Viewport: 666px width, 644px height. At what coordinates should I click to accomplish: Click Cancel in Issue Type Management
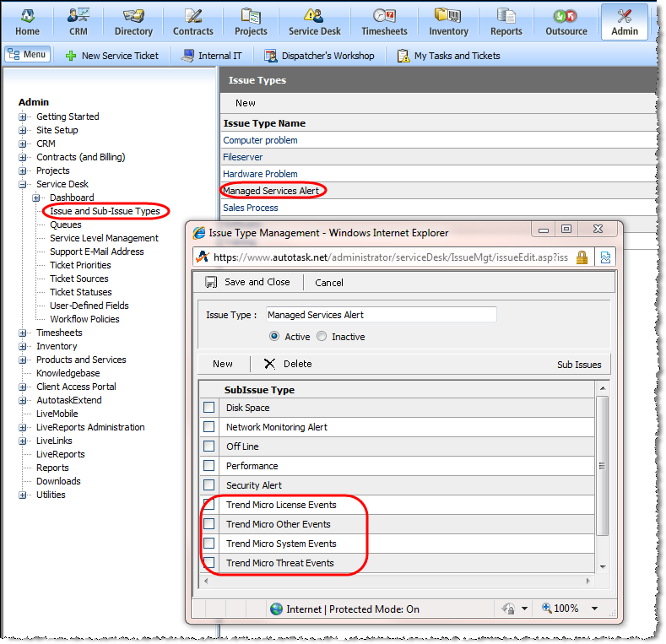pos(329,283)
